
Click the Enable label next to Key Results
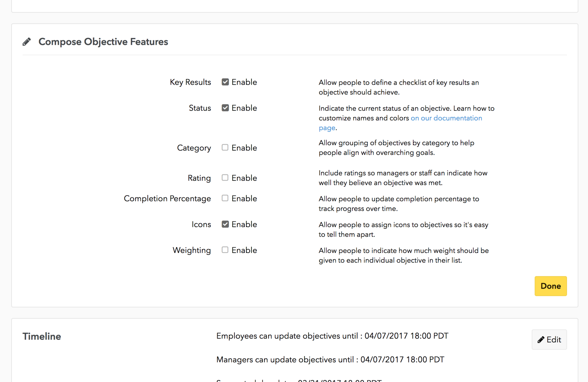click(244, 82)
